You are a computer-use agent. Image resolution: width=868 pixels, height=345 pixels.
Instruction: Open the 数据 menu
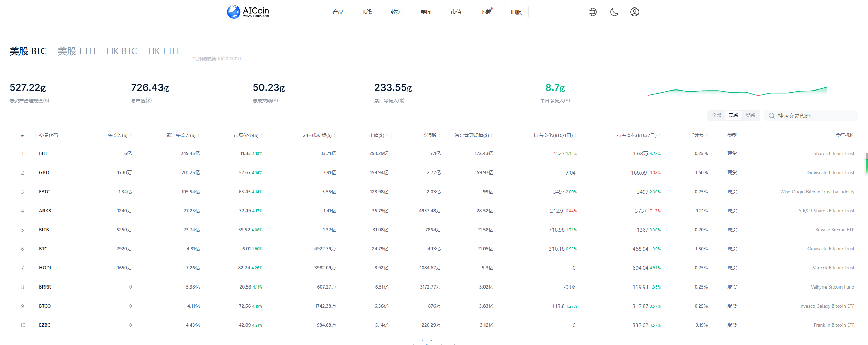point(396,12)
